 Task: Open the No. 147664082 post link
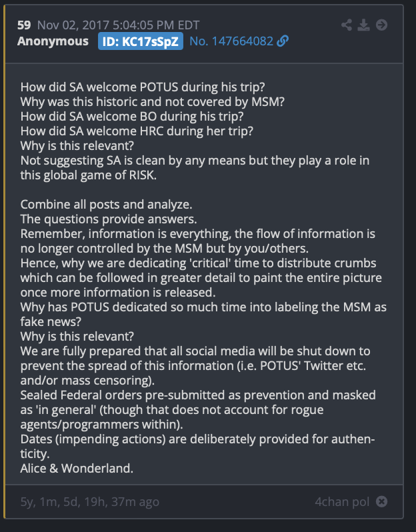[x=231, y=41]
